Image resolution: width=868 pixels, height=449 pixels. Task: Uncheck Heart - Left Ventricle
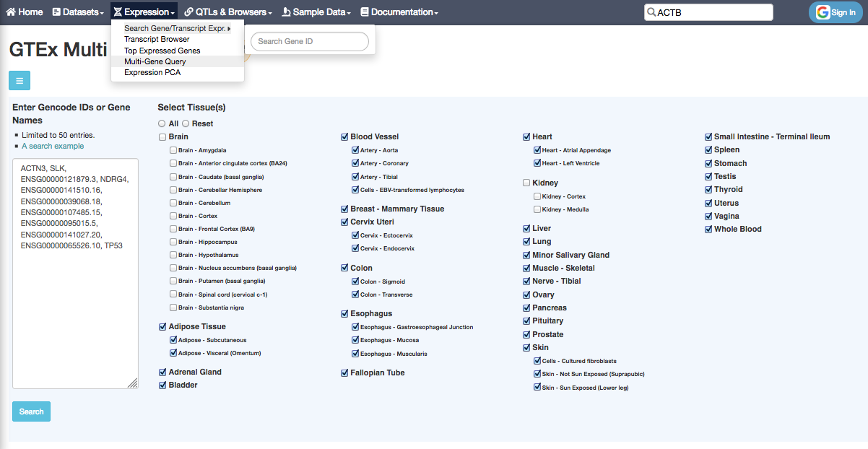click(537, 163)
